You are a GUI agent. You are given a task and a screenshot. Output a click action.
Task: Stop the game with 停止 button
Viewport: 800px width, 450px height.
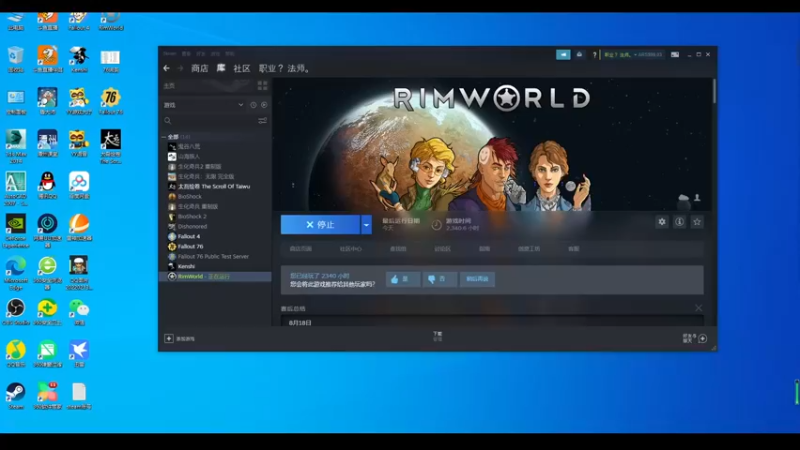(320, 224)
